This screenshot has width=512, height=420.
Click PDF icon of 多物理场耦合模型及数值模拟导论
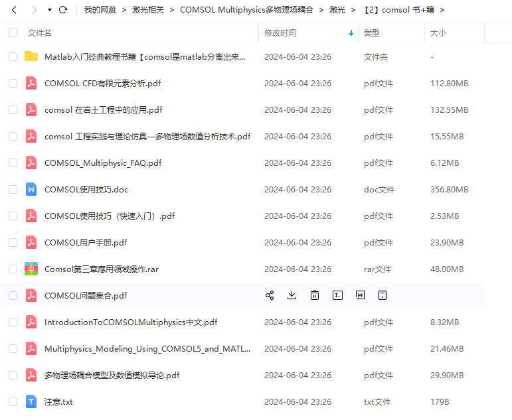tap(31, 375)
